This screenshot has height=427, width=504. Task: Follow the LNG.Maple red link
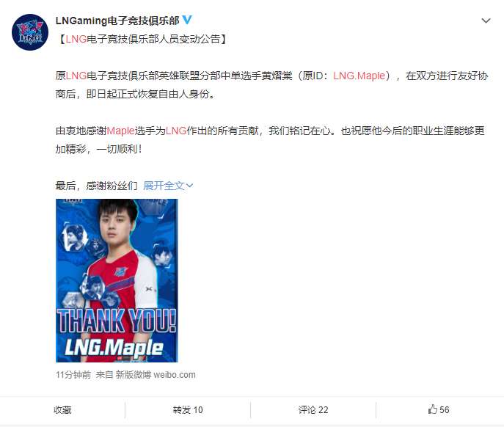[x=359, y=76]
